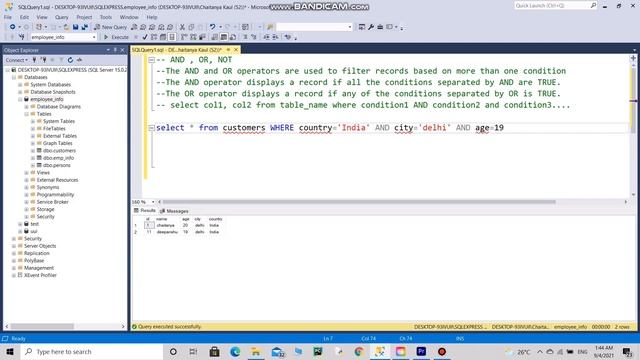640x360 pixels.
Task: Collapse the Databases tree node
Action: [x=14, y=77]
